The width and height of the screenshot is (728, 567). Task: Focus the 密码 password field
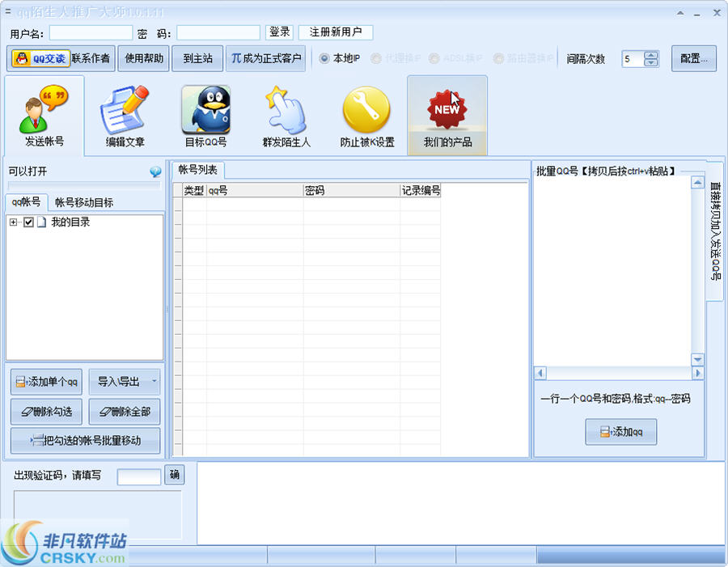coord(218,33)
